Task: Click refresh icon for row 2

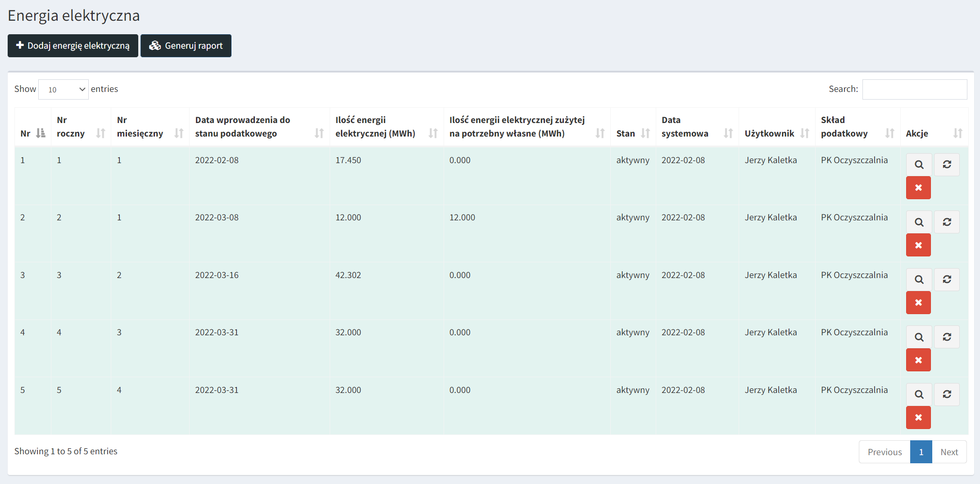Action: pos(947,222)
